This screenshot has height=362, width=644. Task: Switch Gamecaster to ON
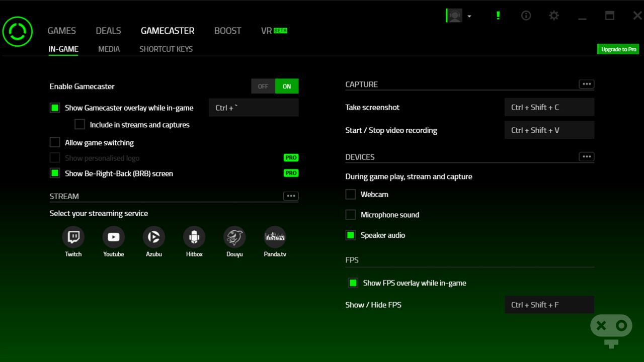click(287, 86)
